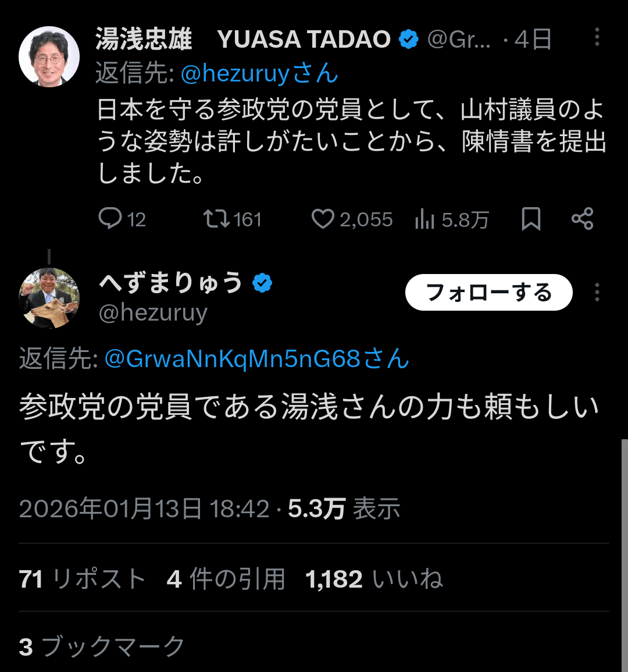Open the @GrwaNnKqMn5nG68さん mention link

256,358
